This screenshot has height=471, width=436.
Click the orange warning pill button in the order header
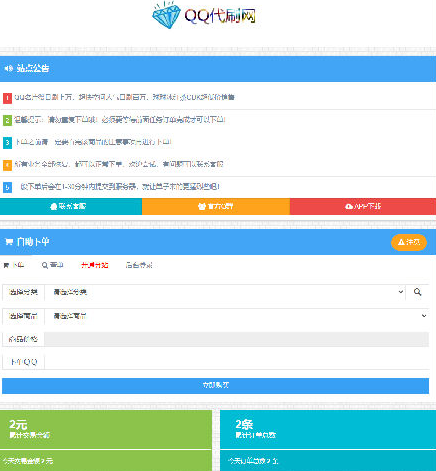click(x=409, y=242)
